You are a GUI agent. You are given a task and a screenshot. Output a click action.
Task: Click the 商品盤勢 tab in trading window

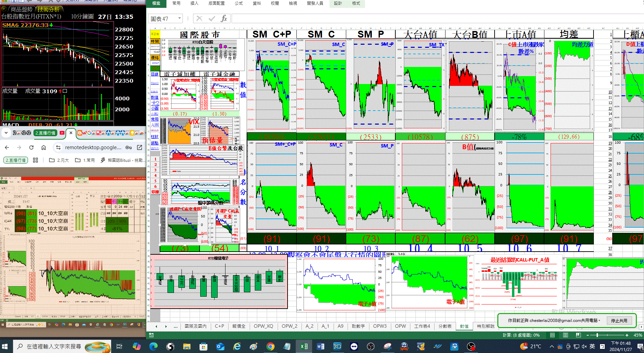click(21, 9)
